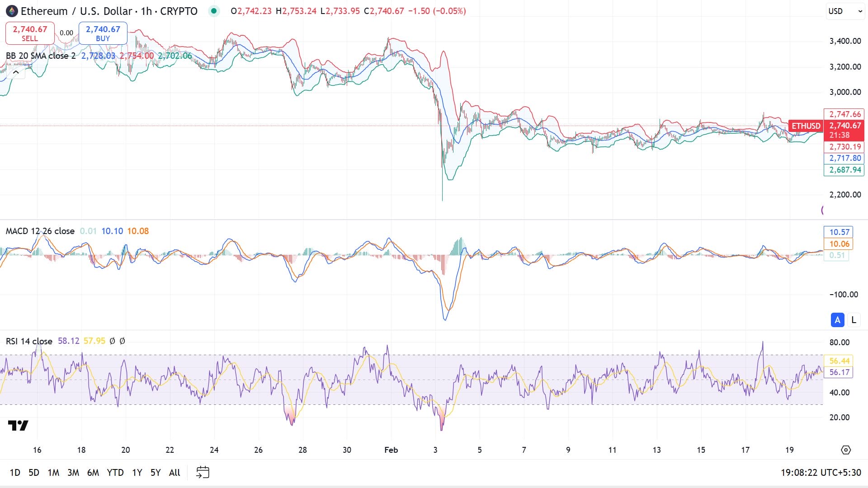Select the 5D time range

click(x=34, y=472)
